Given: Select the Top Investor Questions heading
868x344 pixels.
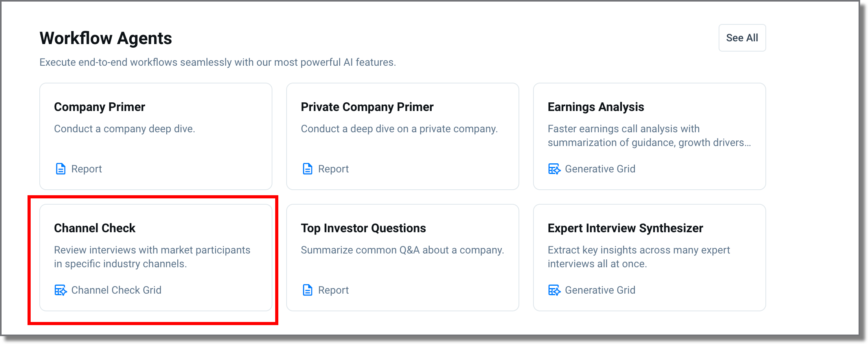Looking at the screenshot, I should tap(363, 228).
